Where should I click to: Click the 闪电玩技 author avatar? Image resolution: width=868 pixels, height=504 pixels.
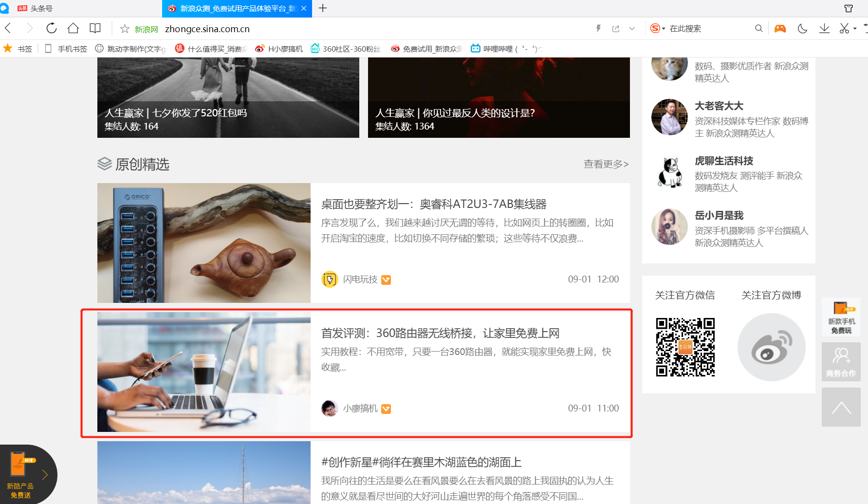point(330,279)
